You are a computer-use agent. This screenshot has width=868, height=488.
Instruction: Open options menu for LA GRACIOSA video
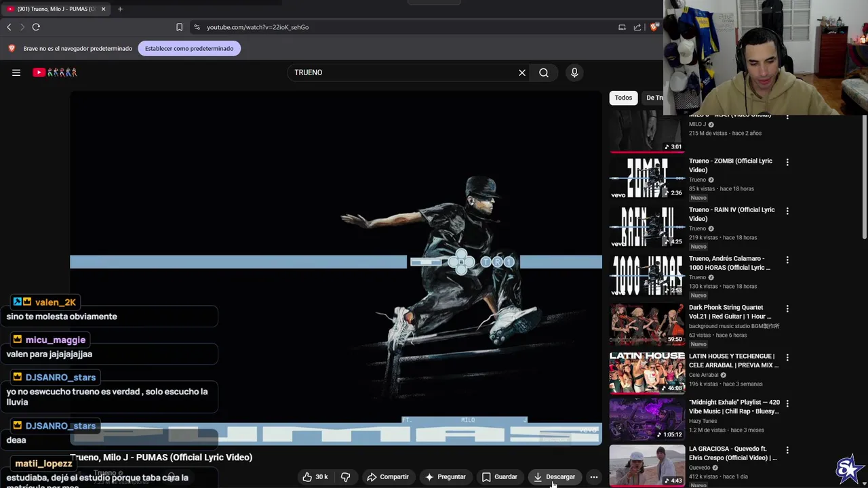pos(787,450)
